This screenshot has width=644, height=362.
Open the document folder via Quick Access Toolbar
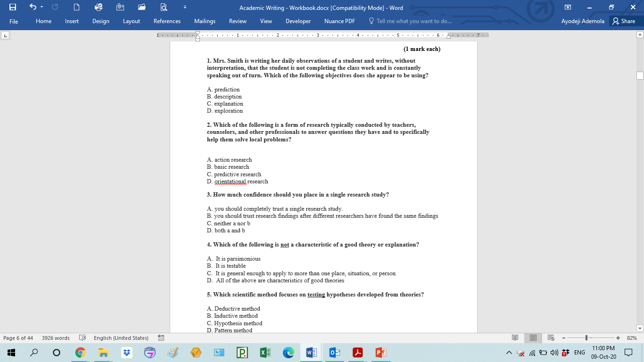(141, 8)
